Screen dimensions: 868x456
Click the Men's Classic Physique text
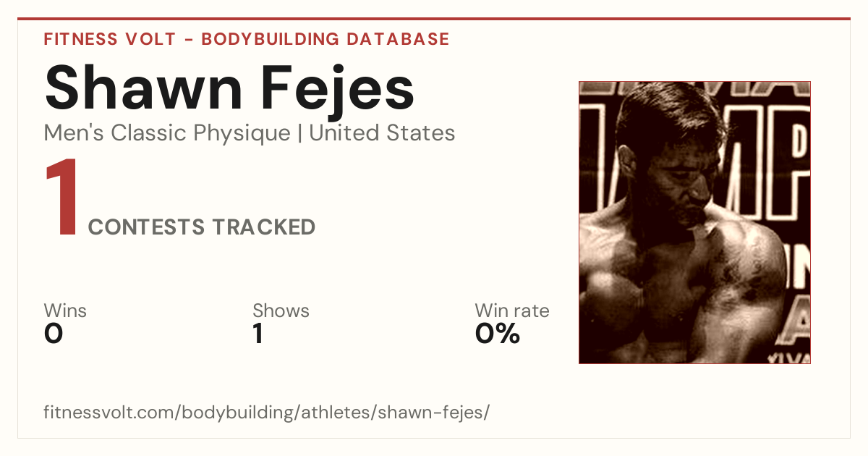[168, 134]
